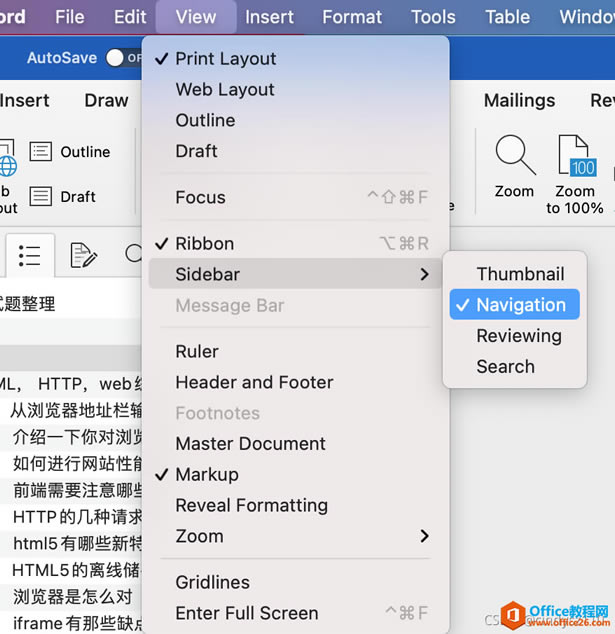Open the search tab icon in sidebar
Image resolution: width=615 pixels, height=634 pixels.
click(x=133, y=254)
